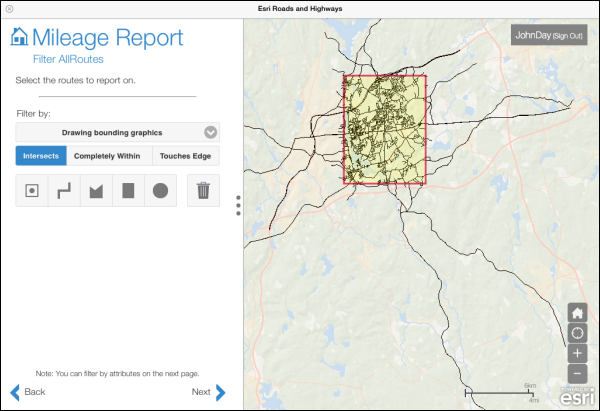Zoom out on the map
The image size is (600, 411).
[x=577, y=373]
